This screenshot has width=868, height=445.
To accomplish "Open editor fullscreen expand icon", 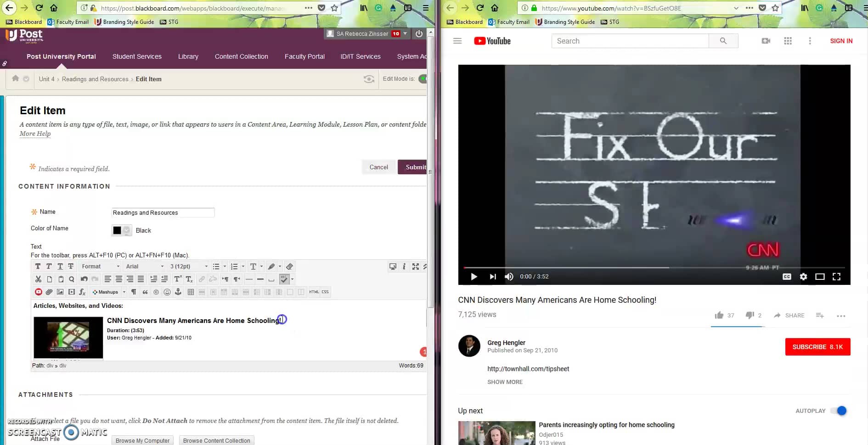I will point(416,267).
